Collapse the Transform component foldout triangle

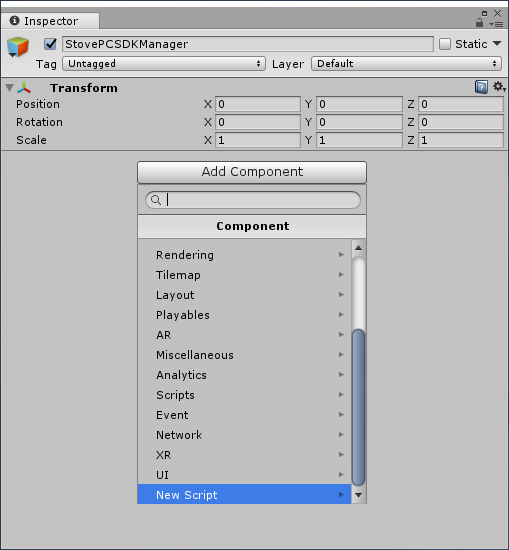(9, 88)
